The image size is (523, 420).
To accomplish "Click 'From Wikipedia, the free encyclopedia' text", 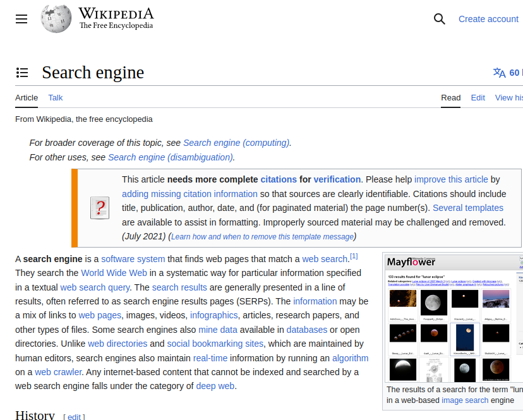I will [84, 119].
